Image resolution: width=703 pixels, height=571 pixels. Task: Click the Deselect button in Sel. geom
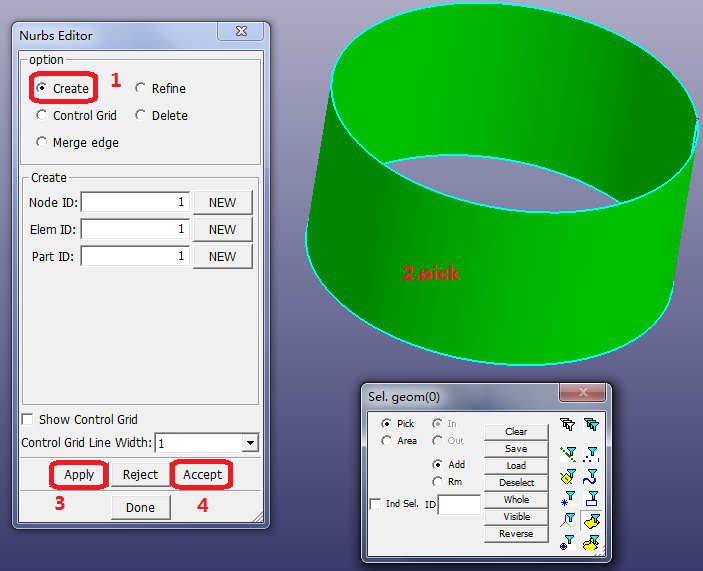point(516,483)
